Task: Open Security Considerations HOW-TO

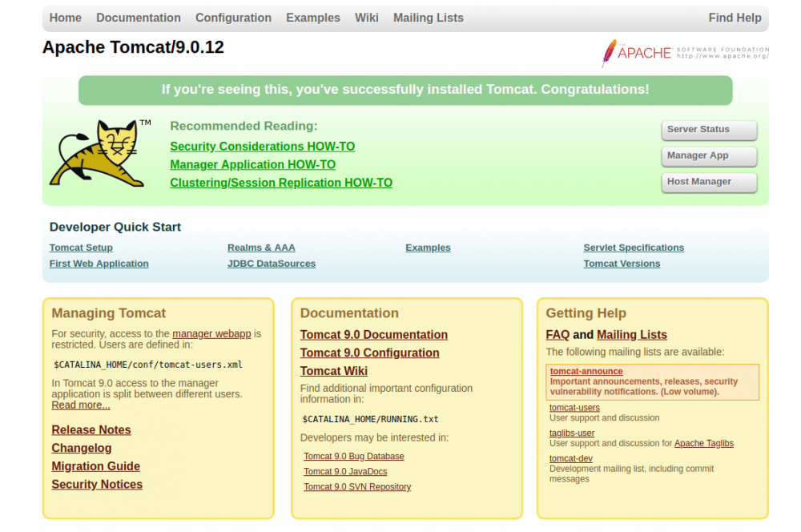Action: (262, 146)
